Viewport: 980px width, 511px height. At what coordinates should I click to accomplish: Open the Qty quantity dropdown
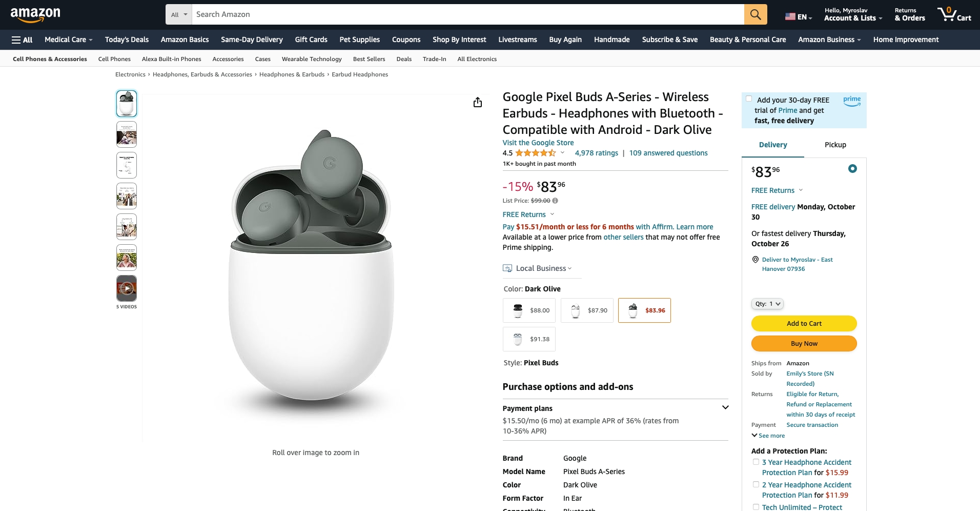coord(767,304)
